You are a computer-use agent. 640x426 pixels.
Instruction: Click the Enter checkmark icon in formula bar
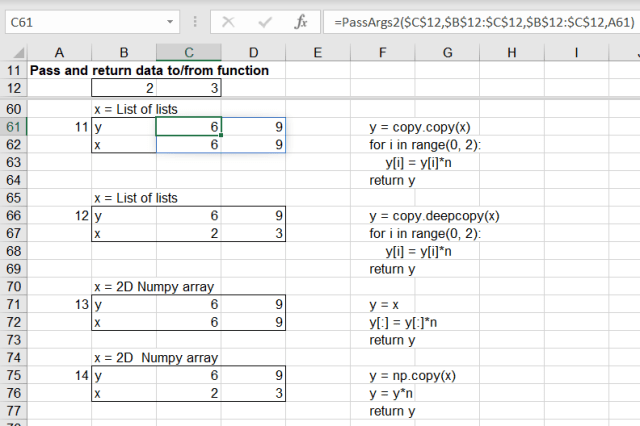tap(265, 21)
